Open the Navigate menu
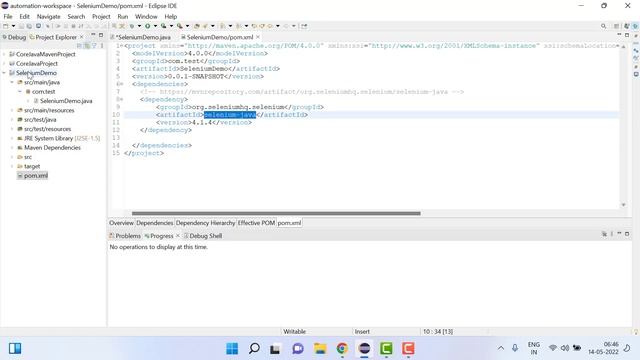Image resolution: width=640 pixels, height=360 pixels. click(x=49, y=17)
